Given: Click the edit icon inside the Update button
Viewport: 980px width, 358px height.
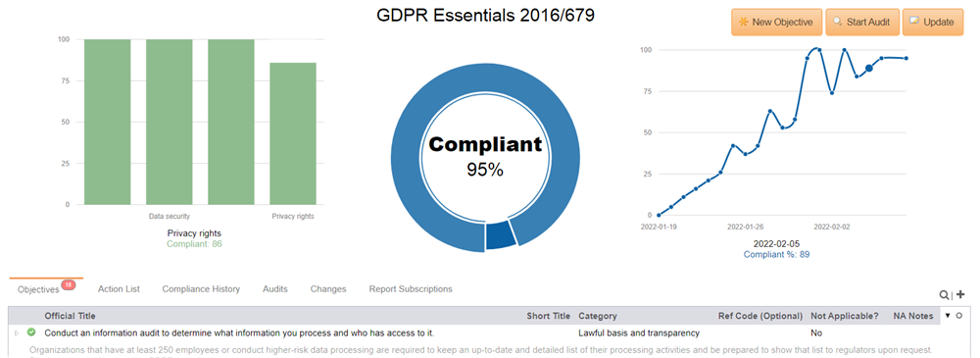Looking at the screenshot, I should [914, 22].
